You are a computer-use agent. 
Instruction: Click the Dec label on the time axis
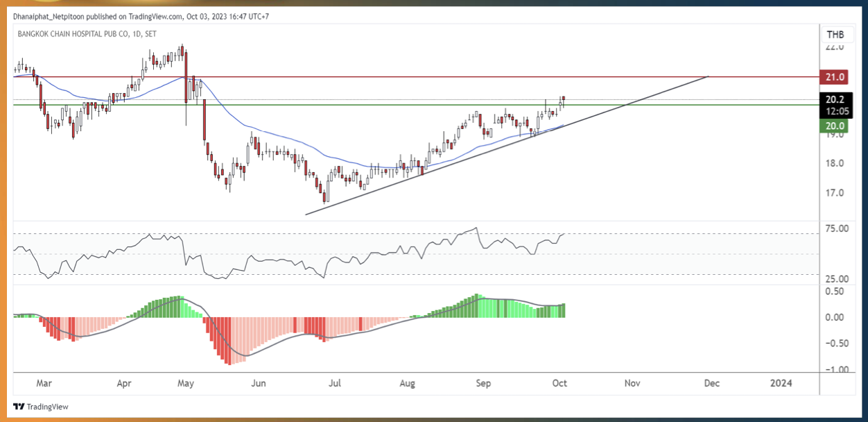pos(711,382)
